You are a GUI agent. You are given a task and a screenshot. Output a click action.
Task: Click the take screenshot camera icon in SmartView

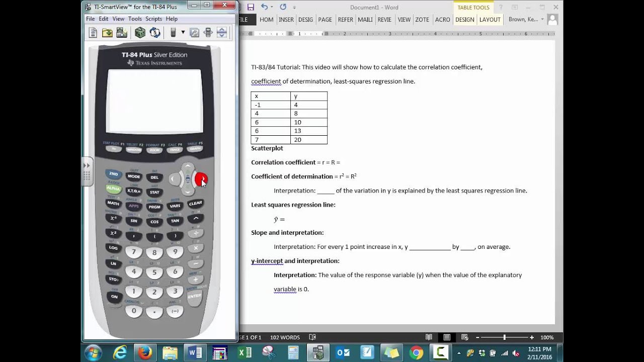tap(122, 33)
